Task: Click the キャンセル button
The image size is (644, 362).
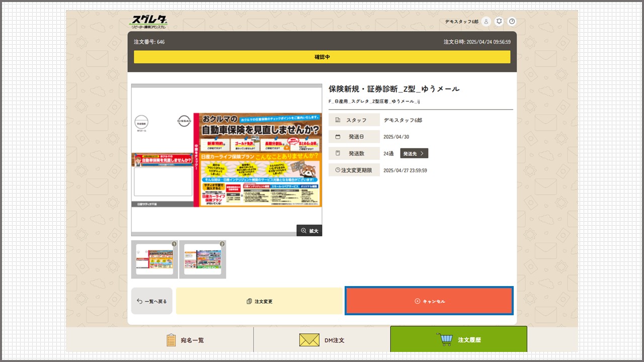Action: 429,301
